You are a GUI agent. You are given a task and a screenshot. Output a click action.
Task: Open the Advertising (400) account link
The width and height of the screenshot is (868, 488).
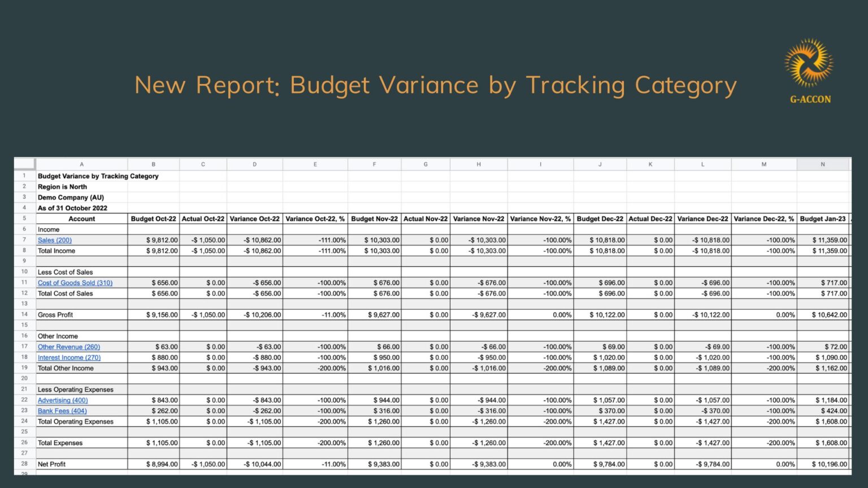[x=63, y=400]
